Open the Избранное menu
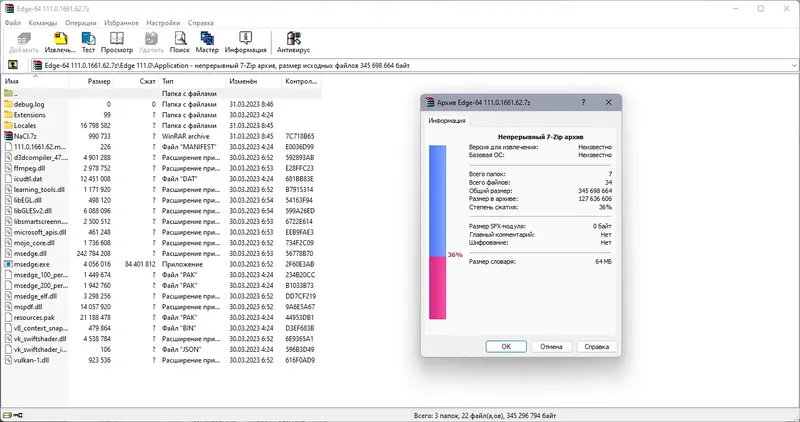The height and width of the screenshot is (422, 800). click(x=121, y=23)
